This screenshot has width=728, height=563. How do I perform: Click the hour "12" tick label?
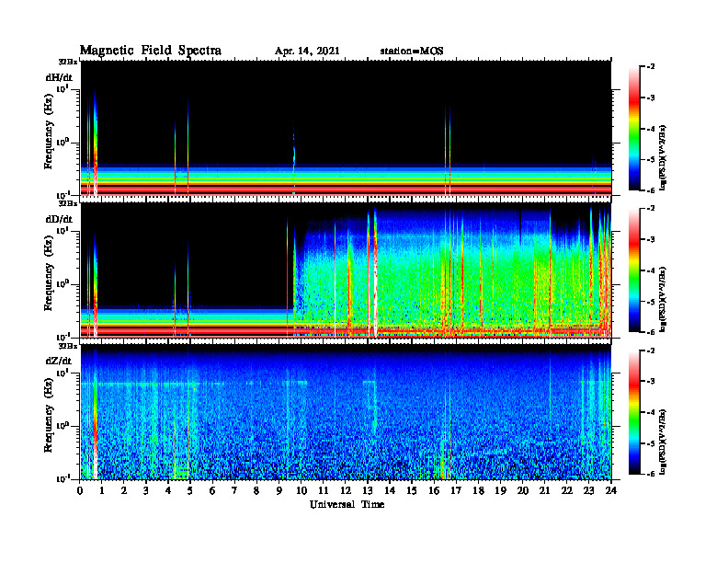346,490
